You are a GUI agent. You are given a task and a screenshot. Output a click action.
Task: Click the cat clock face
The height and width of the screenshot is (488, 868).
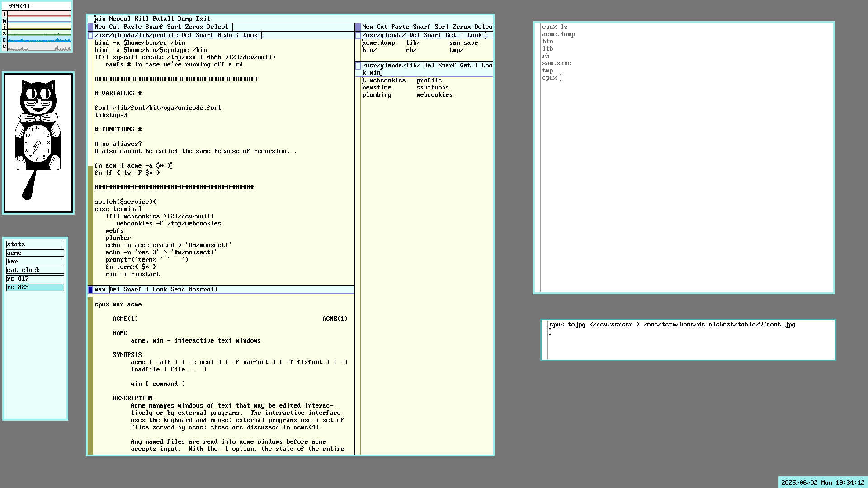coord(38,145)
